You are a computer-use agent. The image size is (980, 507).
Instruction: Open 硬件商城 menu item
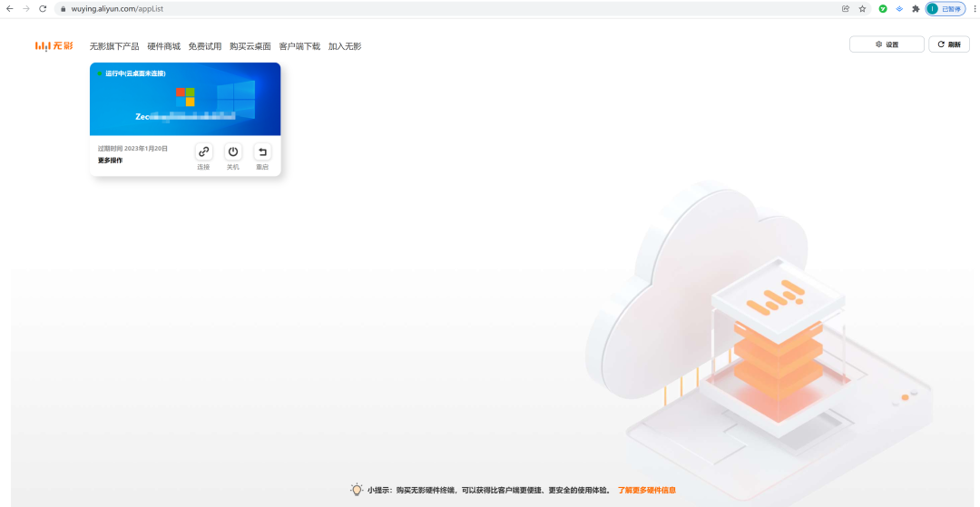point(163,46)
